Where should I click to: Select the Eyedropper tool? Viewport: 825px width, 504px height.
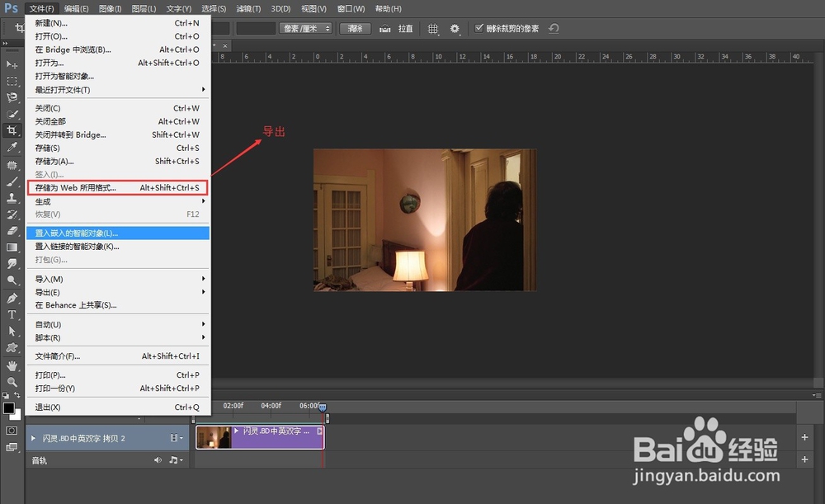[12, 147]
